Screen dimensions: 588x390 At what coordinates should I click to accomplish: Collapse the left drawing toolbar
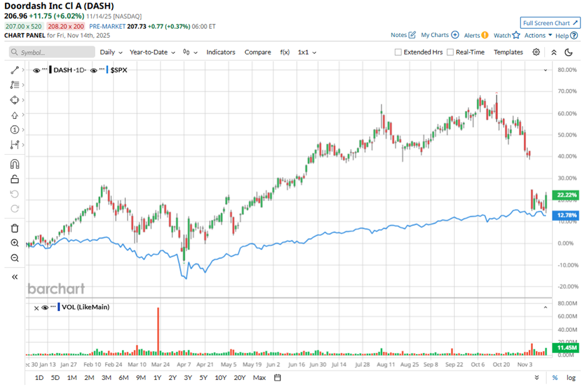(x=15, y=277)
